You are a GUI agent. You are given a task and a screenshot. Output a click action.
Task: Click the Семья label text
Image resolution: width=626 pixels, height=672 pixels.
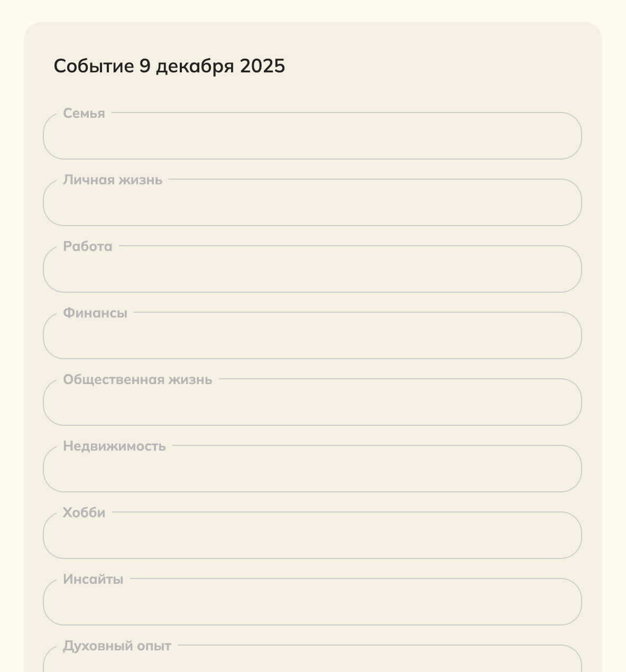[x=84, y=114]
